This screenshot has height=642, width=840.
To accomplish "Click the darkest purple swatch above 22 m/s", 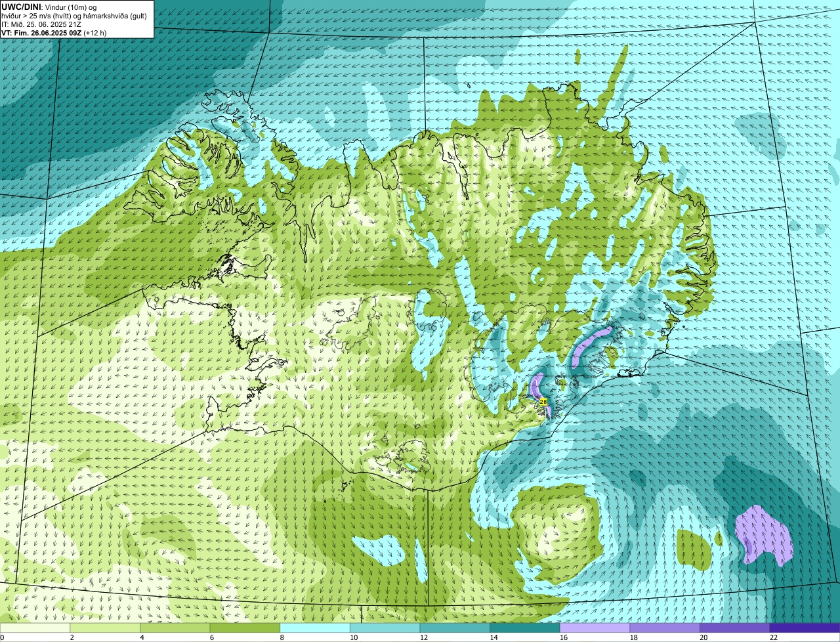I will (x=805, y=628).
